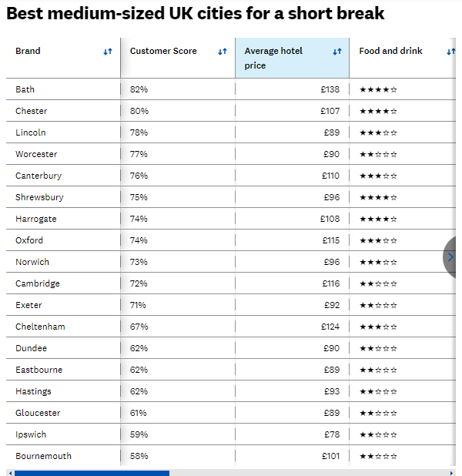Select the Customer Score column header
This screenshot has height=476, width=462.
pyautogui.click(x=178, y=58)
